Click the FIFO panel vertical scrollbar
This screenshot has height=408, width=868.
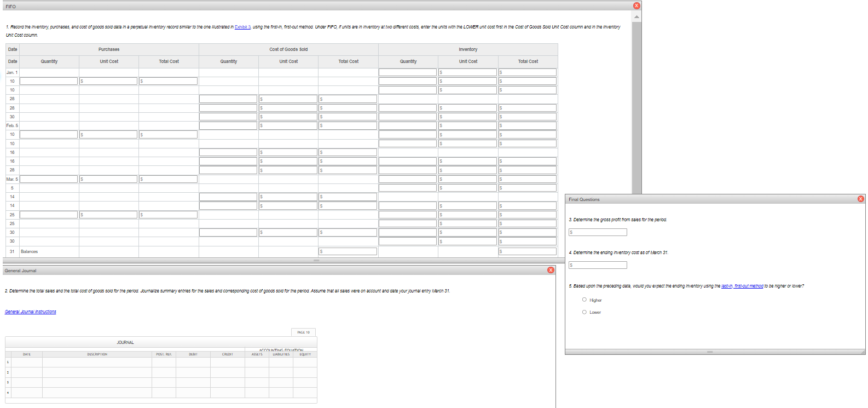636,107
